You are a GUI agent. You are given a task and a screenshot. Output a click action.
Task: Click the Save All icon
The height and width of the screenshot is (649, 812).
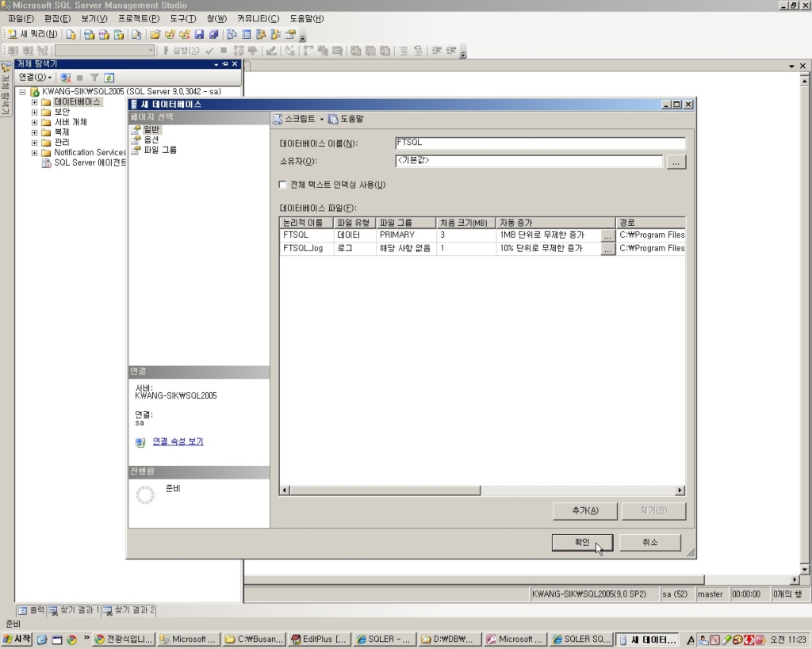213,35
